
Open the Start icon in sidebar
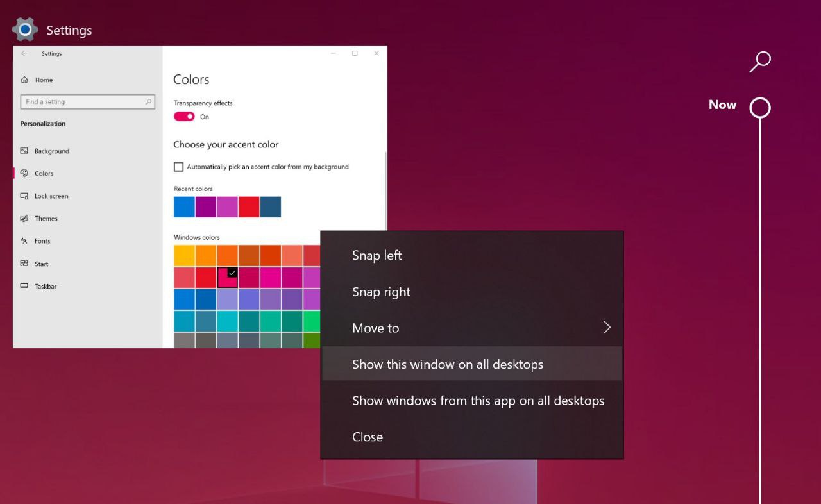[24, 264]
